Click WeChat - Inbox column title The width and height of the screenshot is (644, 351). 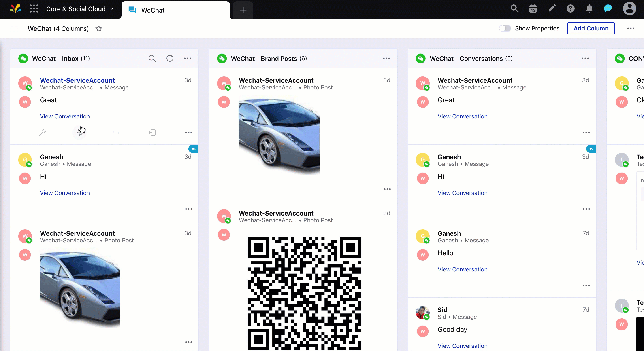pyautogui.click(x=55, y=58)
